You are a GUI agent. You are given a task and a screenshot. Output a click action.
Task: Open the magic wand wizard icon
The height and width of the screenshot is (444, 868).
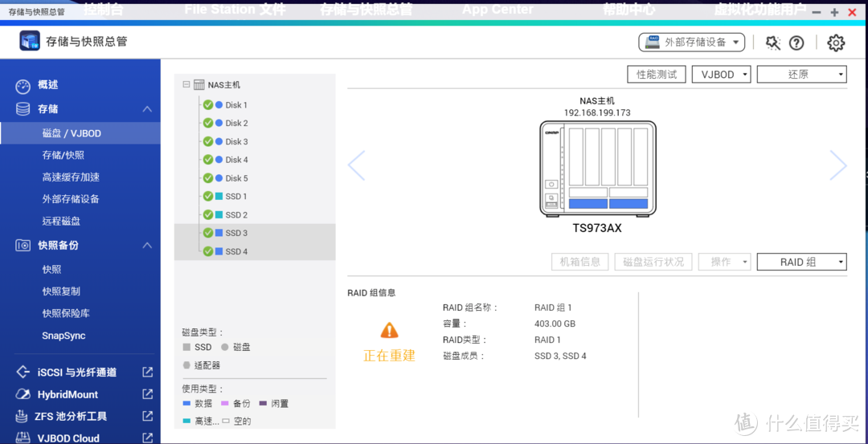pyautogui.click(x=773, y=43)
